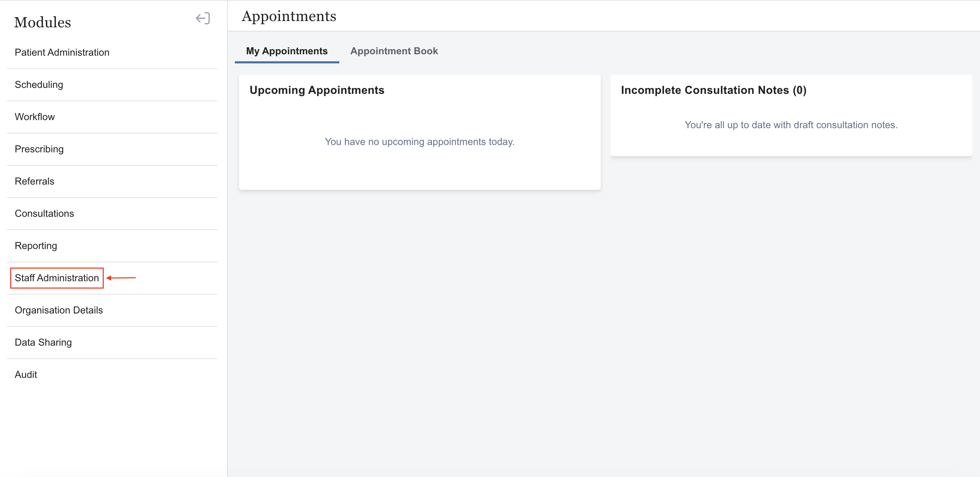
Task: Go to Data Sharing module
Action: 43,343
